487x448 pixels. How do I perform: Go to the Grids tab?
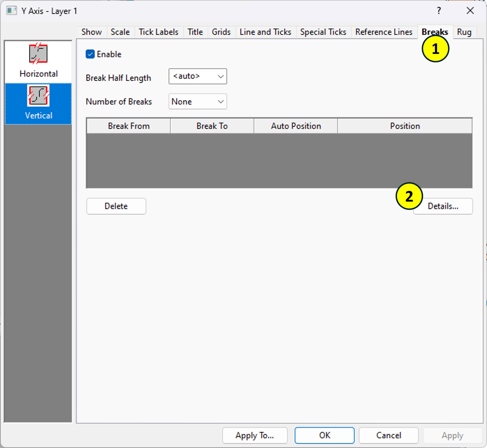[221, 32]
